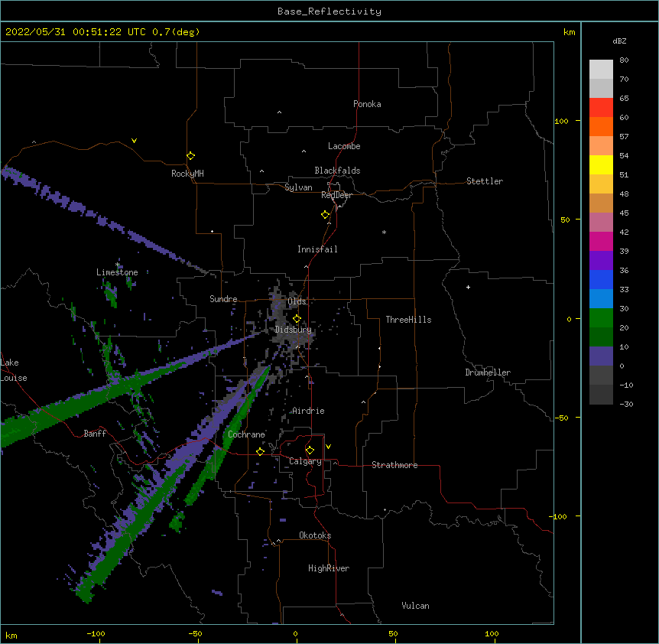Click the RockyMH location label

click(x=187, y=174)
